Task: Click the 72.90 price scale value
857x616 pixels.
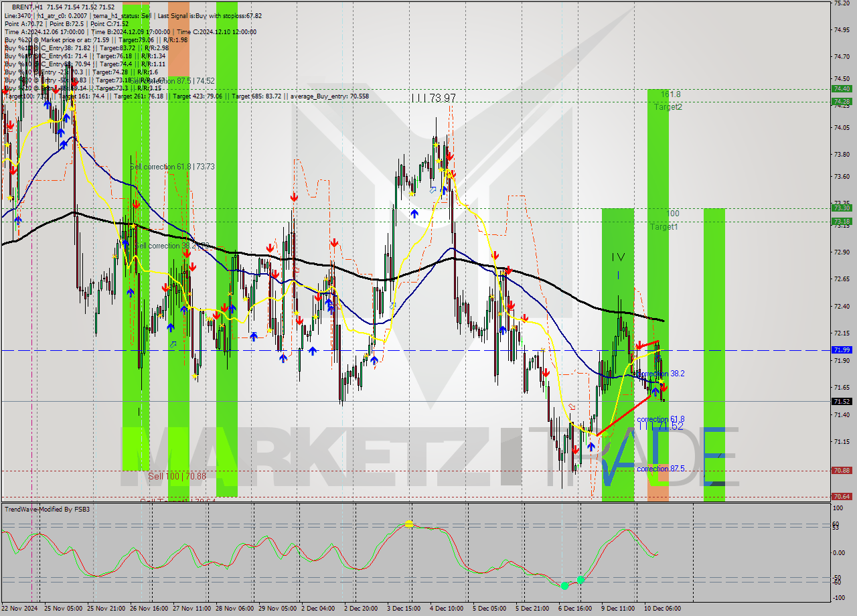Action: click(x=842, y=252)
